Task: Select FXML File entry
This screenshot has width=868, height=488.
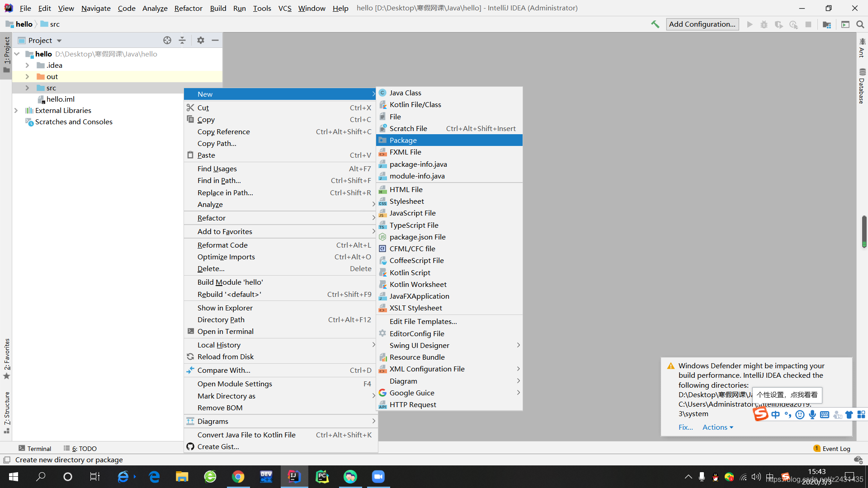Action: tap(449, 152)
